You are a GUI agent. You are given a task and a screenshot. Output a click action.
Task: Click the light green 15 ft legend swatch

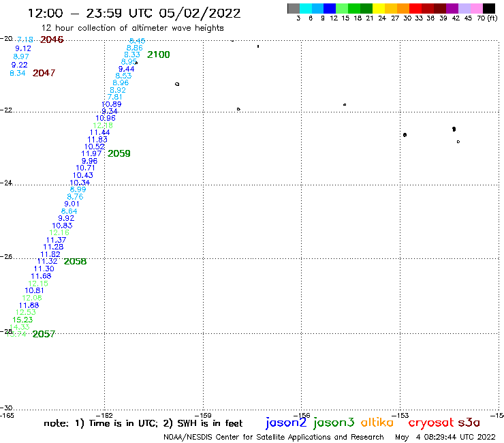(x=342, y=8)
